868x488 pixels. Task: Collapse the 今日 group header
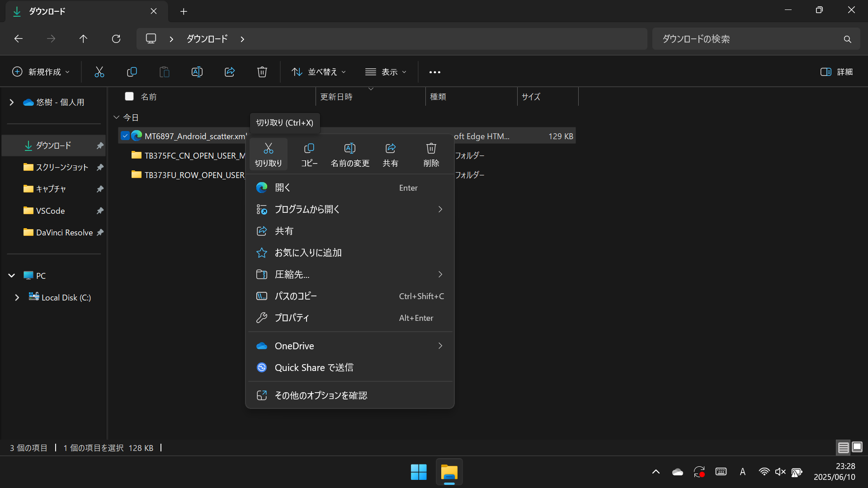116,117
